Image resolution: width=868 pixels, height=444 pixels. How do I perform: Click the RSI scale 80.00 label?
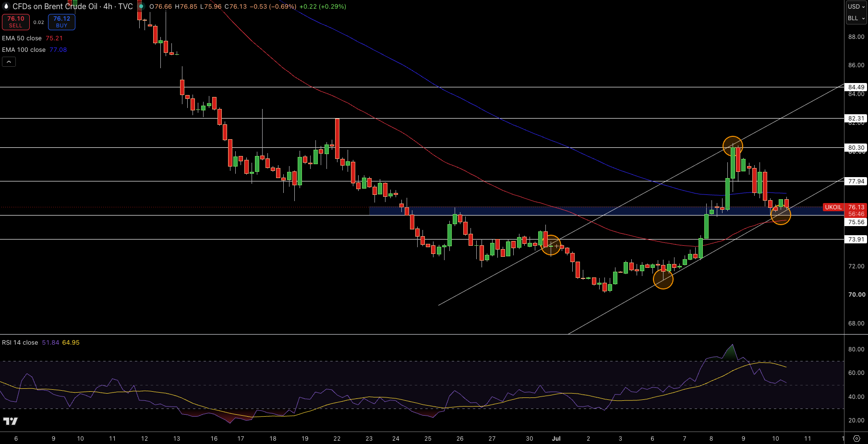856,349
